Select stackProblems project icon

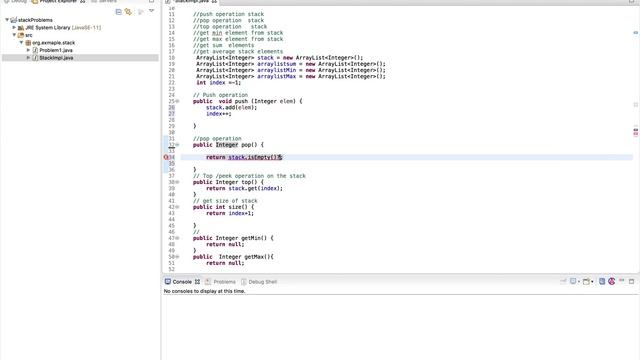[13, 20]
